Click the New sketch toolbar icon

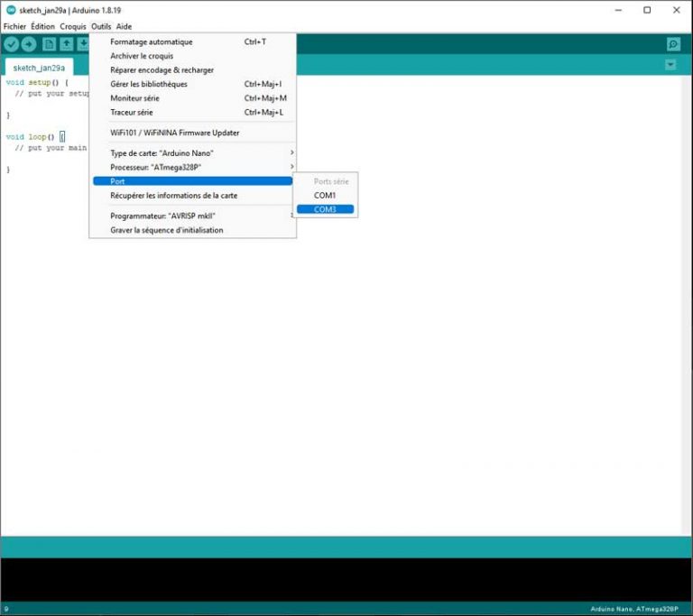50,44
